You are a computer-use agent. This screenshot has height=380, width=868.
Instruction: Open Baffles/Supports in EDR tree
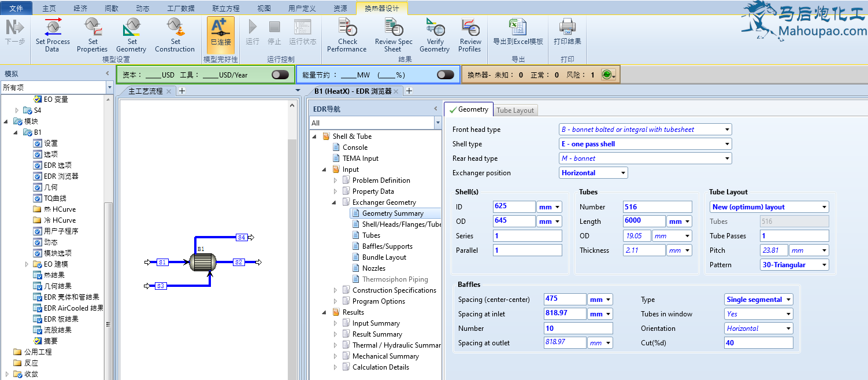387,246
